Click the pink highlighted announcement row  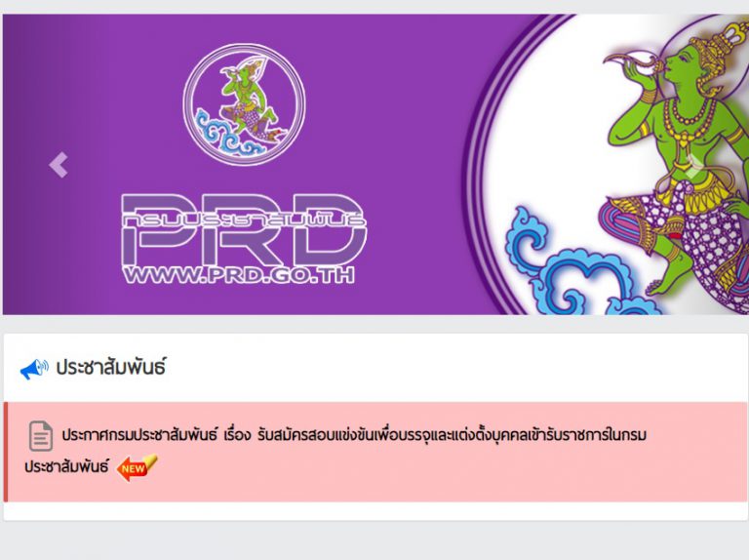click(x=375, y=452)
